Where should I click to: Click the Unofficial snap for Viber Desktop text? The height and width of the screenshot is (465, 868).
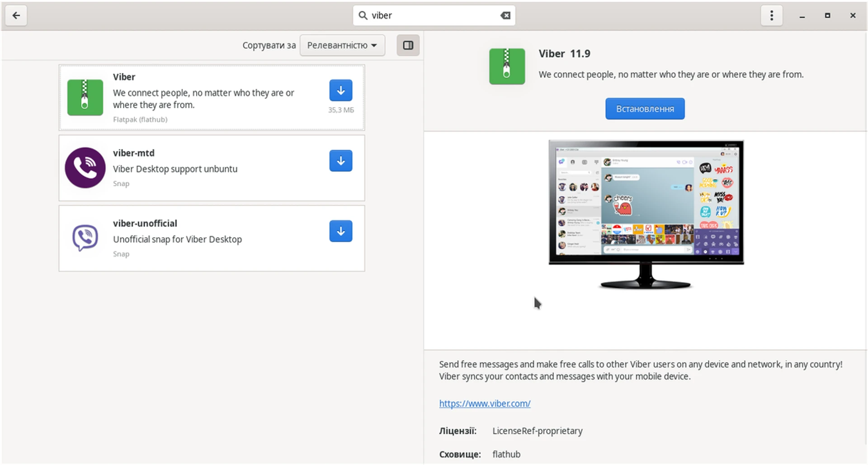tap(177, 240)
